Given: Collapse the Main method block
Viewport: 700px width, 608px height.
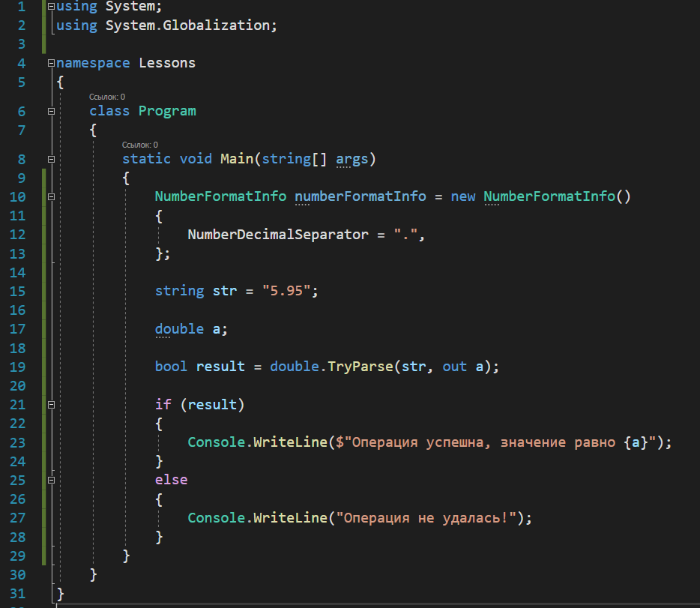Looking at the screenshot, I should (52, 160).
